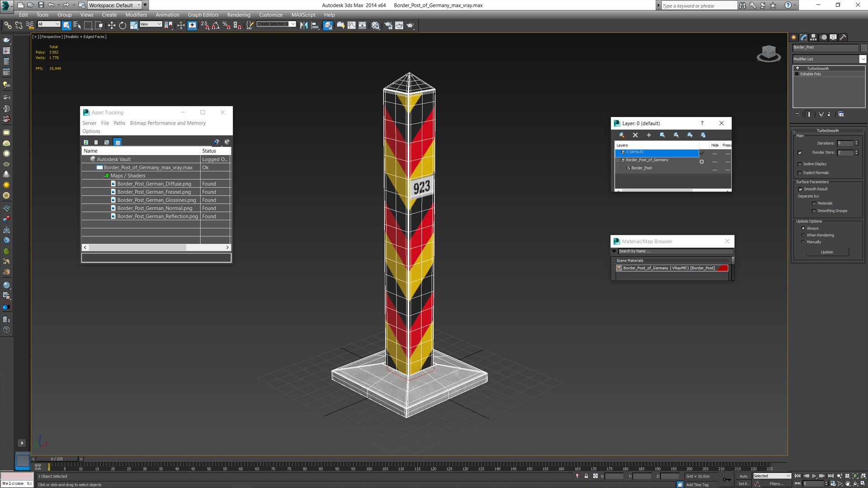Select the Rotate tool in main toolbar
This screenshot has width=868, height=488.
123,25
